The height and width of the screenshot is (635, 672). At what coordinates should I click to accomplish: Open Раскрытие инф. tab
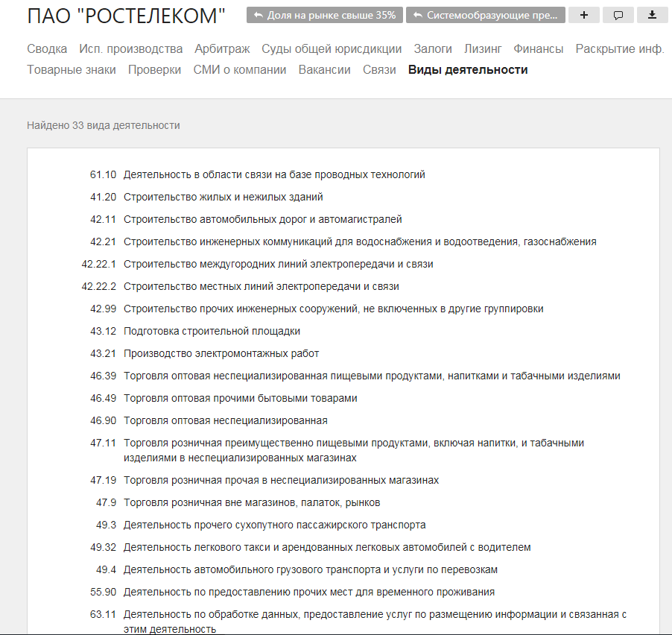620,49
